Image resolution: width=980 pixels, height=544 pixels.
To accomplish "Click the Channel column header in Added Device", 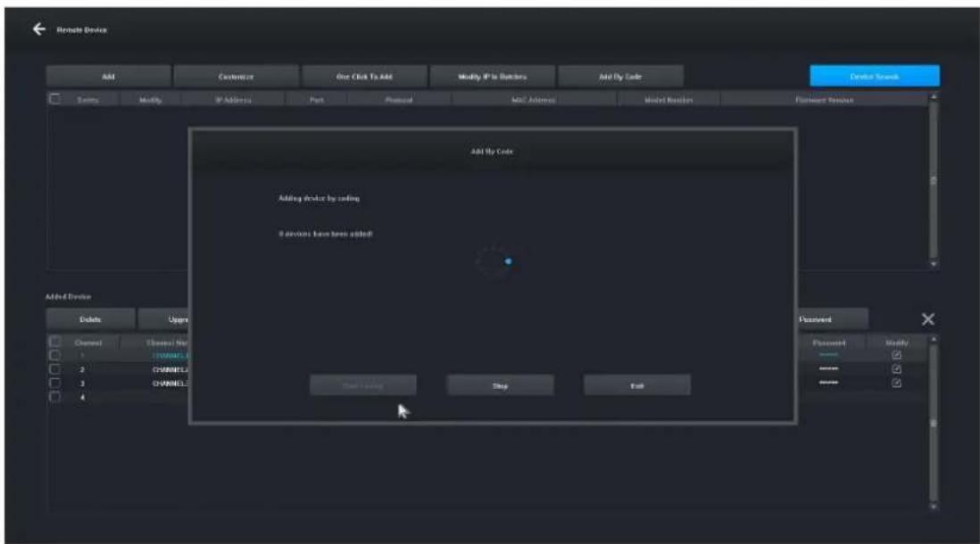I will 88,342.
